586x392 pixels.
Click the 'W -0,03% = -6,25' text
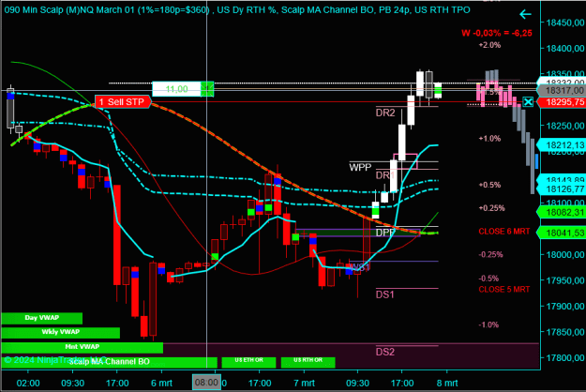pos(497,33)
